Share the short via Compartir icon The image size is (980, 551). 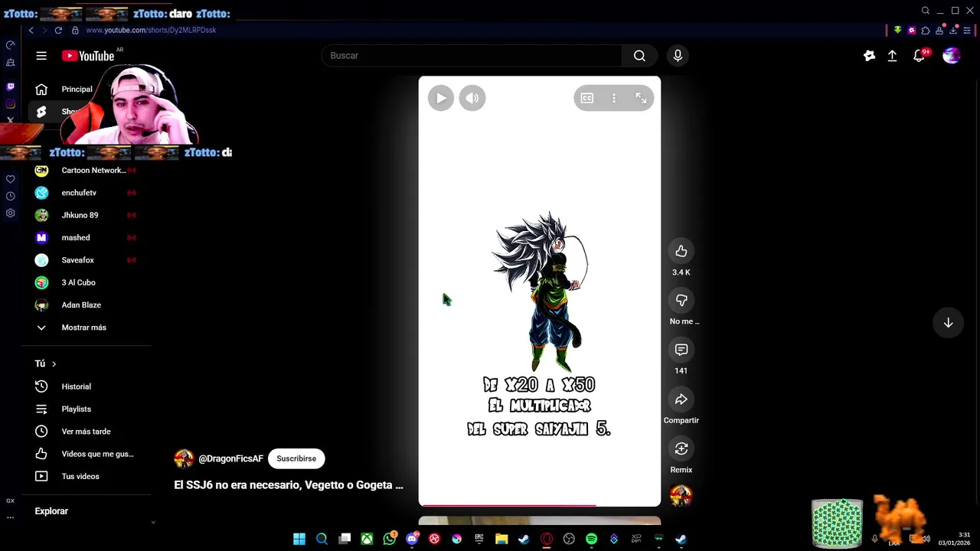point(681,399)
